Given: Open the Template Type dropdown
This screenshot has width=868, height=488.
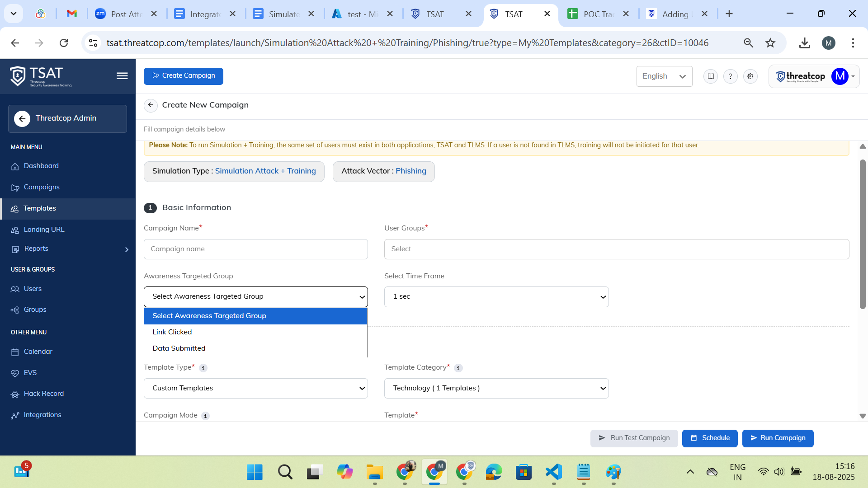Looking at the screenshot, I should [256, 389].
